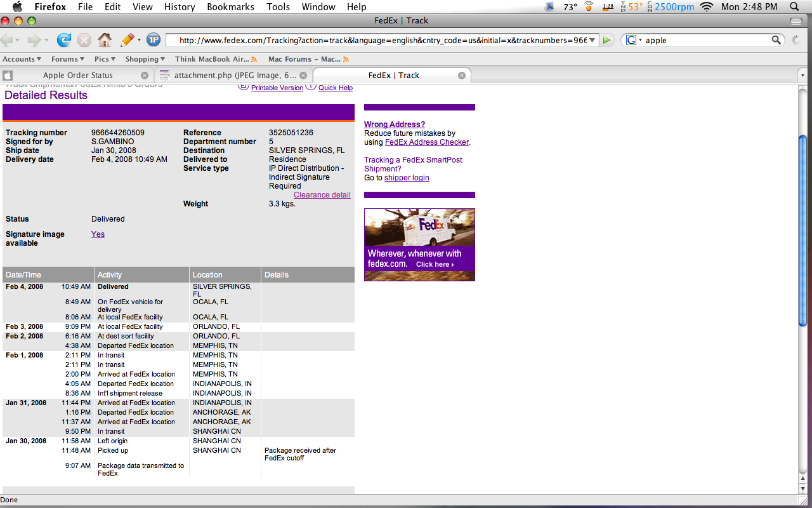
Task: Open the Firefox application menu
Action: coord(49,7)
